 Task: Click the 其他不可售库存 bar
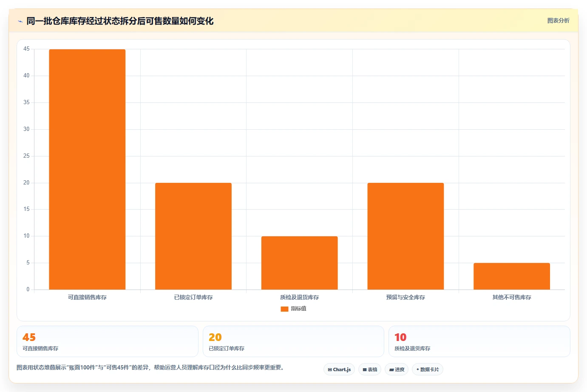pyautogui.click(x=512, y=276)
